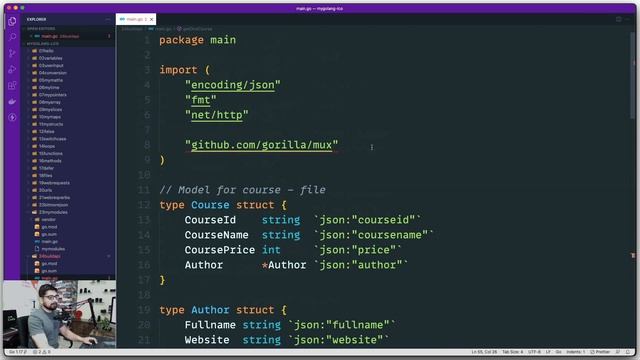Select the main.go editor tab
Screen dimensions: 640x360
pyautogui.click(x=136, y=19)
